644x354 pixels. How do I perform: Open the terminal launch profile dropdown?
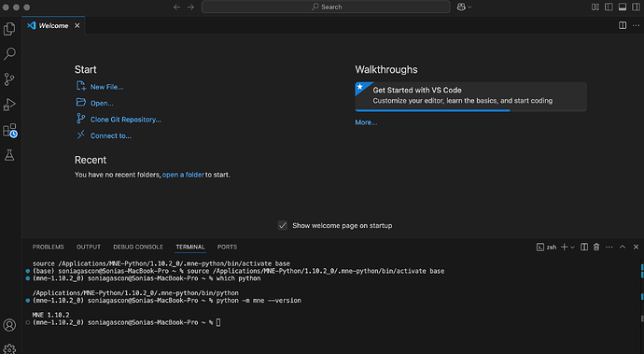coord(572,248)
